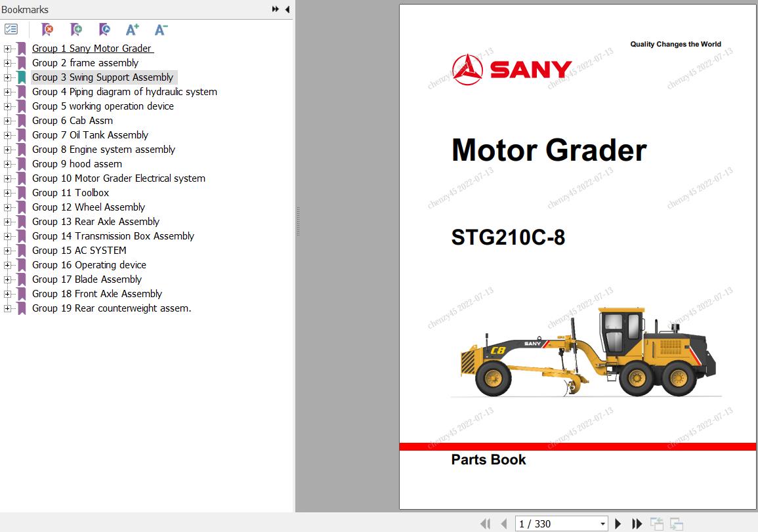This screenshot has height=532, width=758.
Task: Open Group 16 Operating device bookmark
Action: (89, 265)
